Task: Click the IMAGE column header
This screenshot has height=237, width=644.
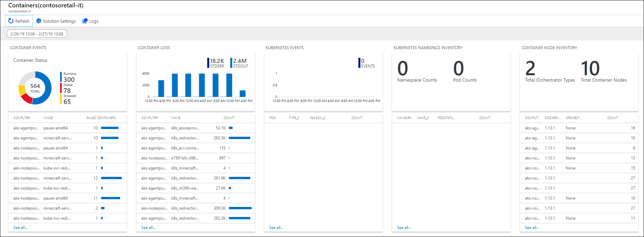Action: pos(48,118)
